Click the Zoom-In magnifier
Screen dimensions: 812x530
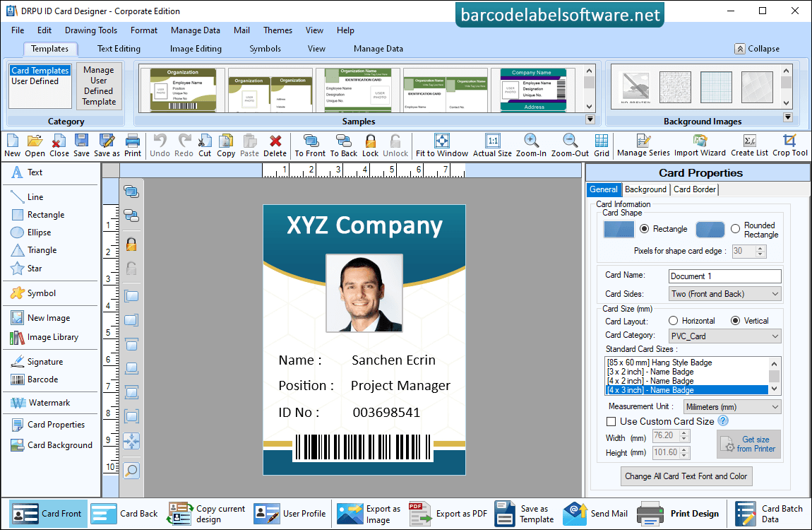click(x=531, y=146)
